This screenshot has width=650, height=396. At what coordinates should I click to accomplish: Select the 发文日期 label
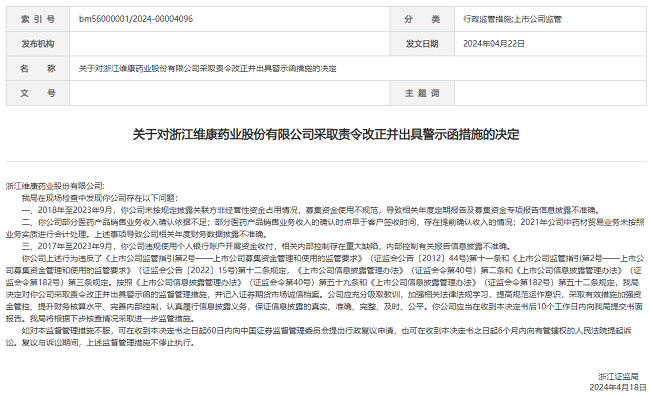422,44
